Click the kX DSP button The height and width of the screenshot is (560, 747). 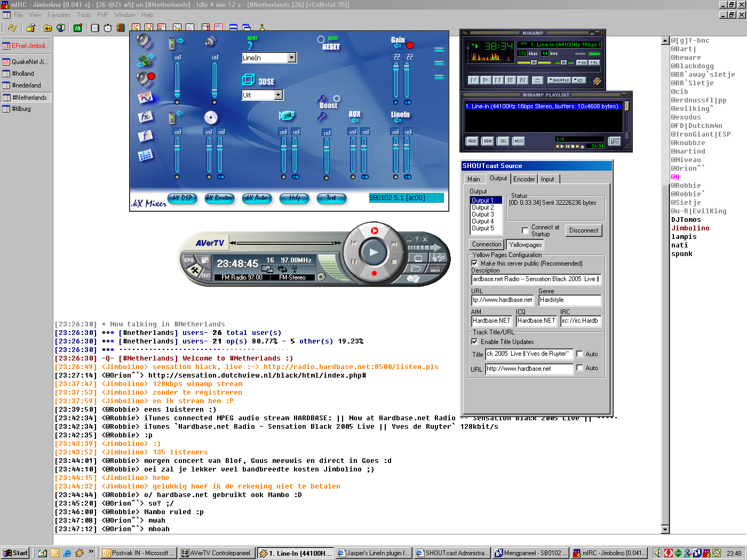[x=182, y=198]
